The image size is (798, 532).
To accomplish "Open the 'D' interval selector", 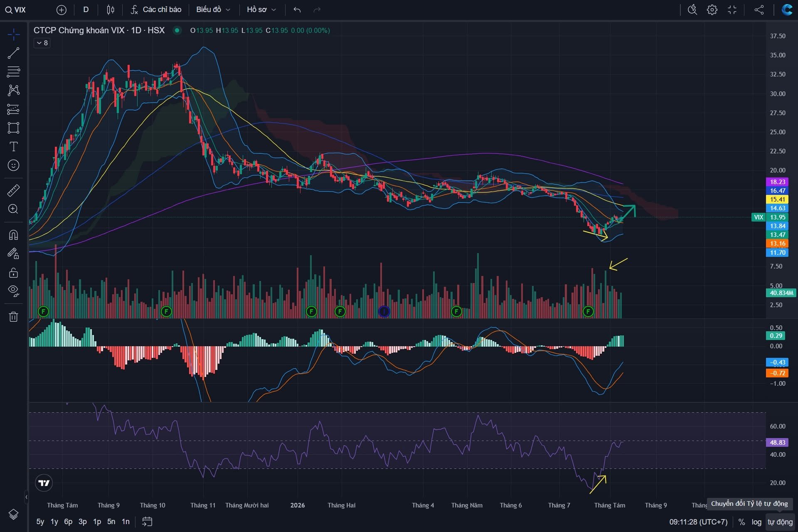I will click(x=86, y=10).
